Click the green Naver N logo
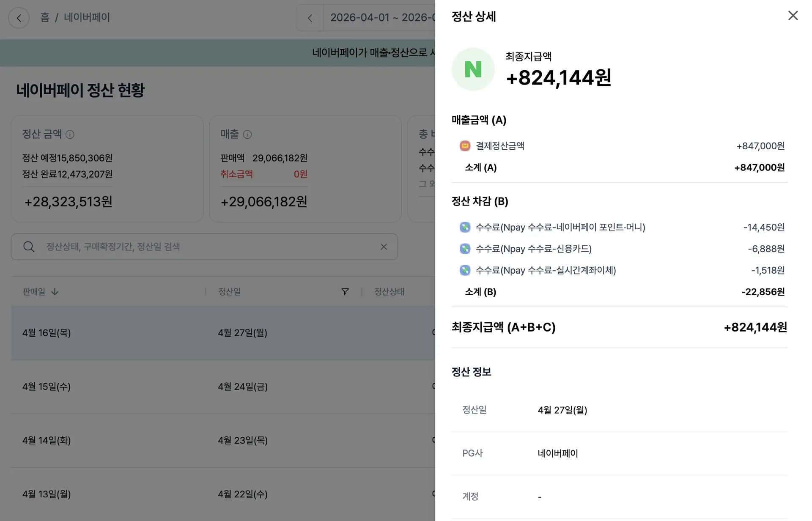This screenshot has height=521, width=812. pos(473,69)
